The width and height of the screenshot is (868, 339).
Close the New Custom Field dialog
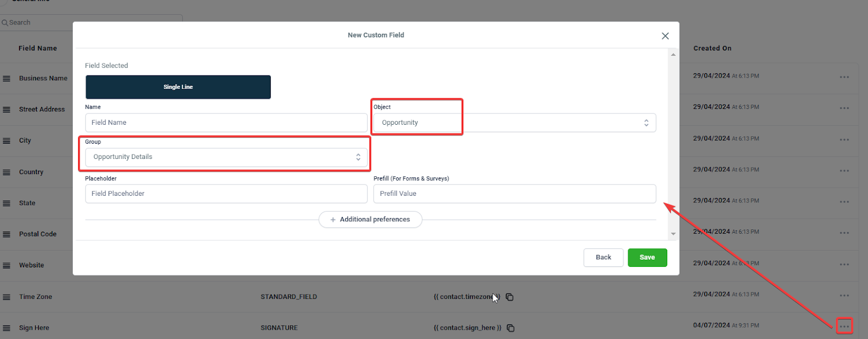(x=665, y=36)
